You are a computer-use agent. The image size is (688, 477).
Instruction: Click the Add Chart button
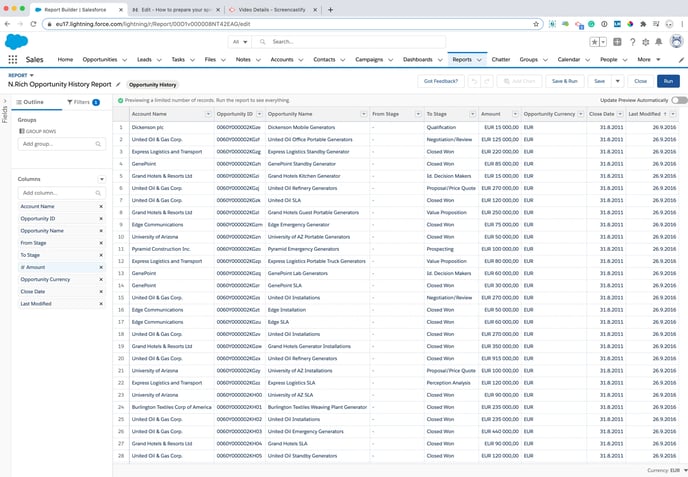519,81
